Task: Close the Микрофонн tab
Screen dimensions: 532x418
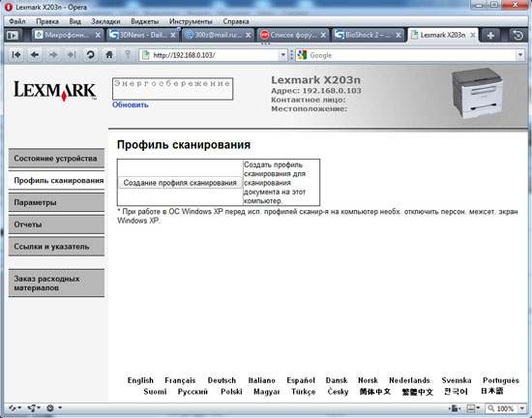Action: tap(98, 35)
